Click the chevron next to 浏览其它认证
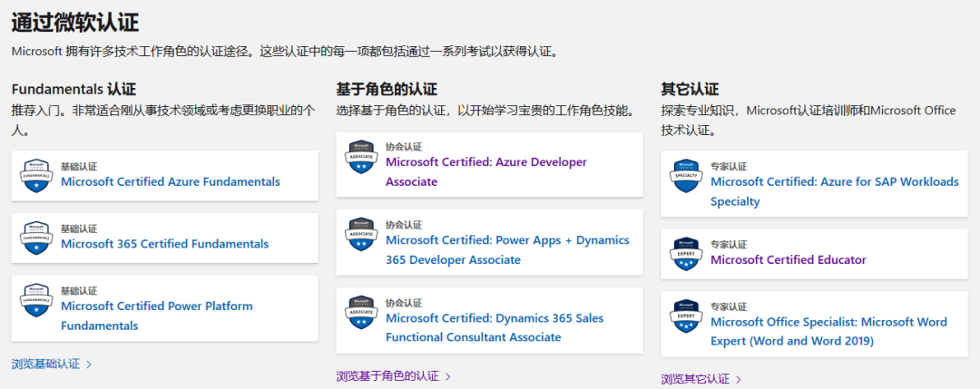 click(x=739, y=379)
